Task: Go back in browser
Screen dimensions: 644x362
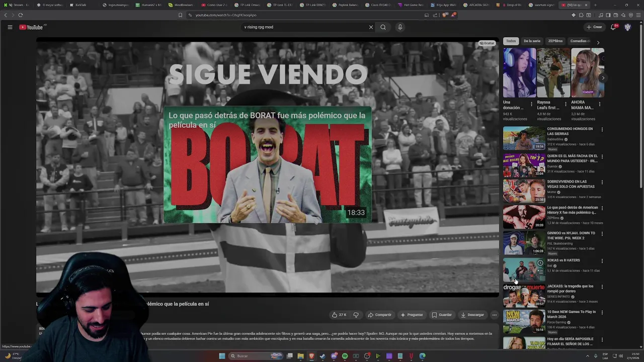Action: (6, 15)
